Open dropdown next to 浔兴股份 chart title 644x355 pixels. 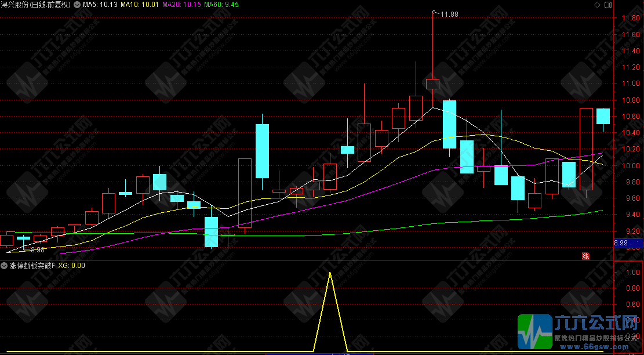(78, 5)
